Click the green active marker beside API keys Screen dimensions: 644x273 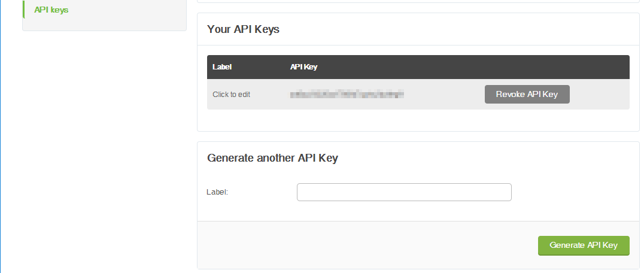click(23, 10)
